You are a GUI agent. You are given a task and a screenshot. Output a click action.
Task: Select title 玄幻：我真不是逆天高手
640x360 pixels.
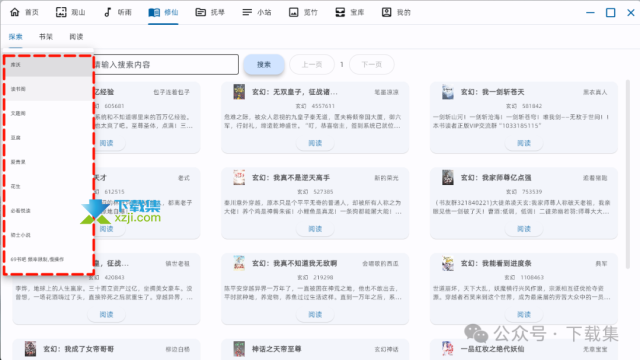291,178
